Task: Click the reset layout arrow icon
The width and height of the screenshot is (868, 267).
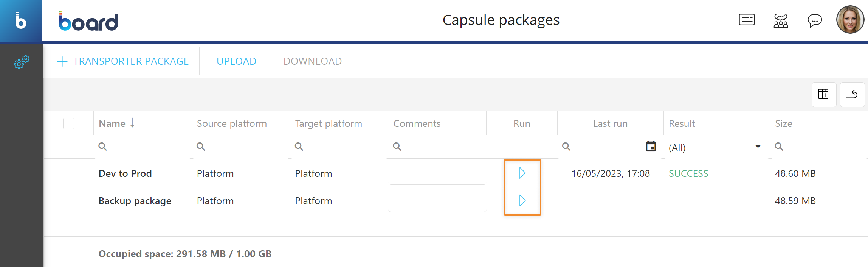Action: tap(852, 94)
